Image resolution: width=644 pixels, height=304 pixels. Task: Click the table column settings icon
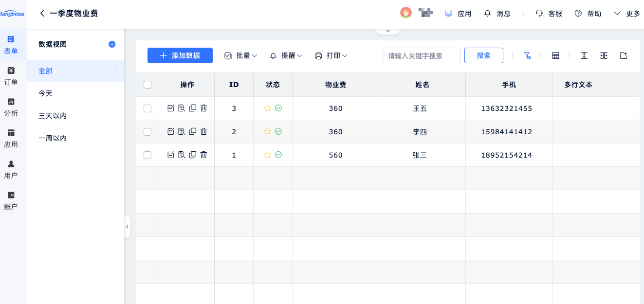coord(555,55)
